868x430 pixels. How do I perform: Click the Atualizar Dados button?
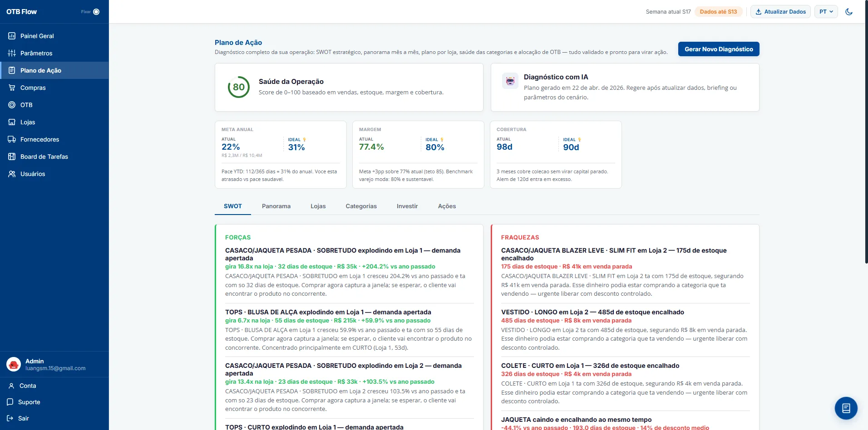pos(781,12)
